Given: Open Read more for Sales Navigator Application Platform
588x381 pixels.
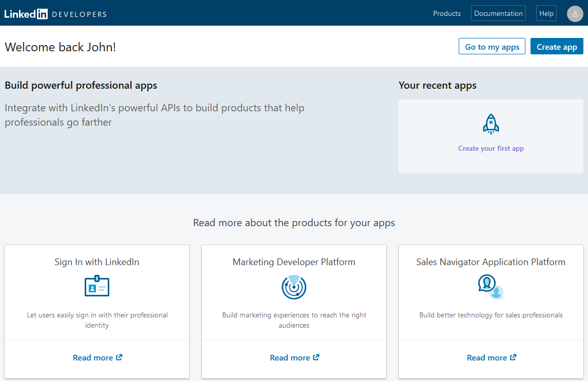Looking at the screenshot, I should [491, 358].
